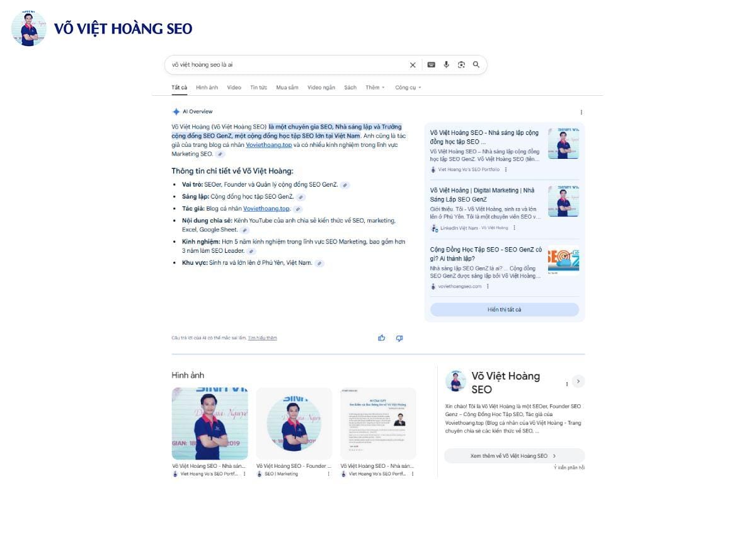The image size is (756, 534).
Task: Start voice search with the microphone icon
Action: (x=446, y=65)
